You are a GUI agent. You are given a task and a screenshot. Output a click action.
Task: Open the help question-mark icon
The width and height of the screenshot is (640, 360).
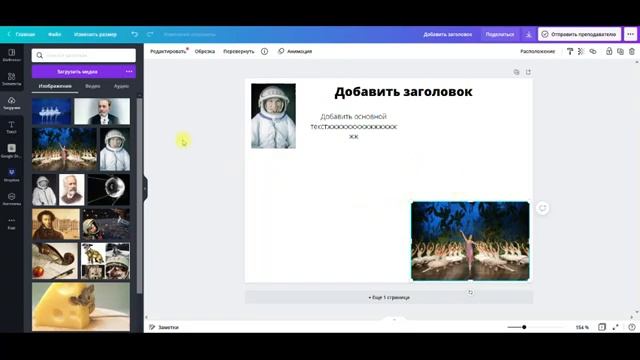click(x=632, y=327)
